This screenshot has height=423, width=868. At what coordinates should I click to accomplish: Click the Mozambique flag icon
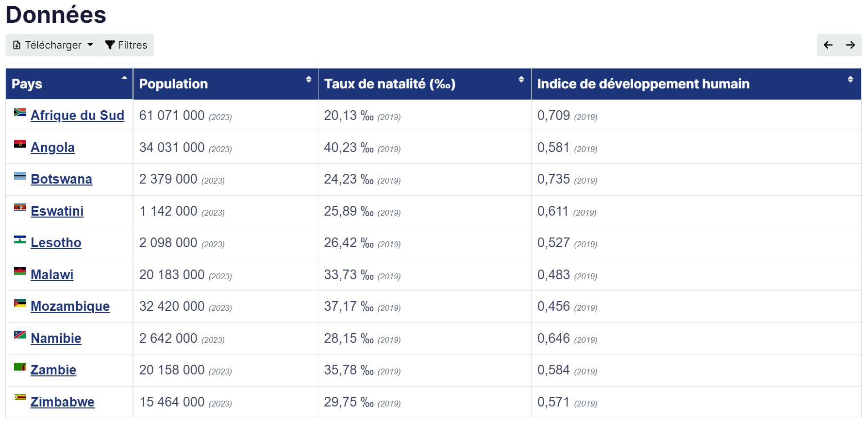[20, 303]
